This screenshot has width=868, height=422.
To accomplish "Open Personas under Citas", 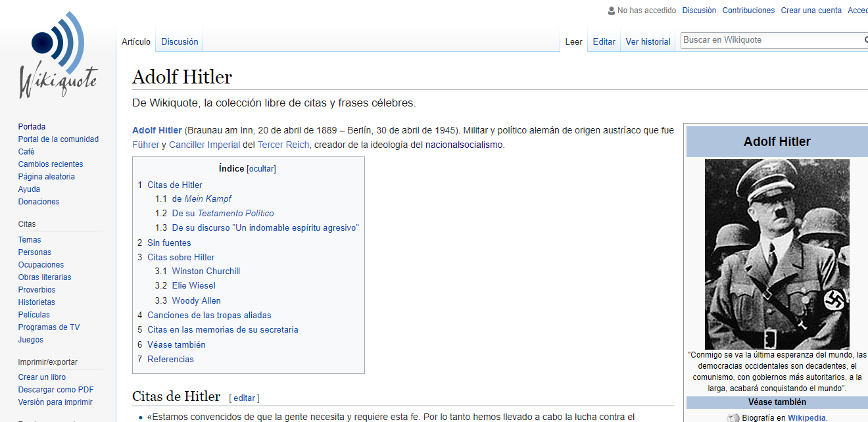I will tap(35, 252).
